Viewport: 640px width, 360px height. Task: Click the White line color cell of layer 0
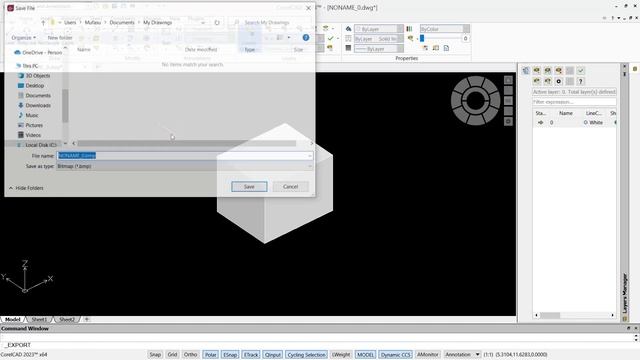click(593, 122)
